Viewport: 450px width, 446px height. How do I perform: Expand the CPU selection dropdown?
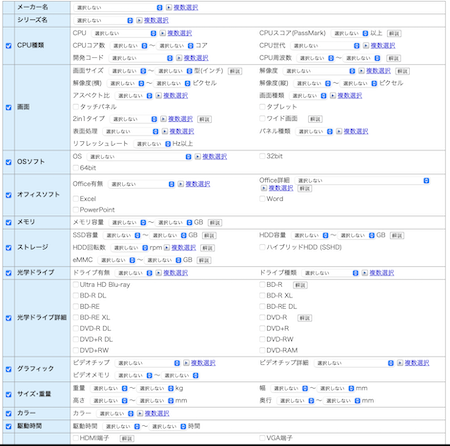point(124,33)
